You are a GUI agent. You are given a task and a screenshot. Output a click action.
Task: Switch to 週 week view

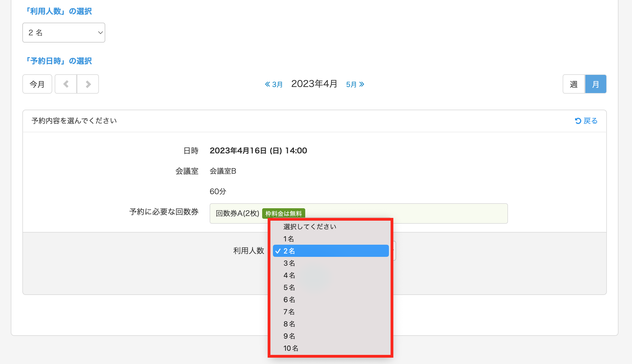point(574,84)
